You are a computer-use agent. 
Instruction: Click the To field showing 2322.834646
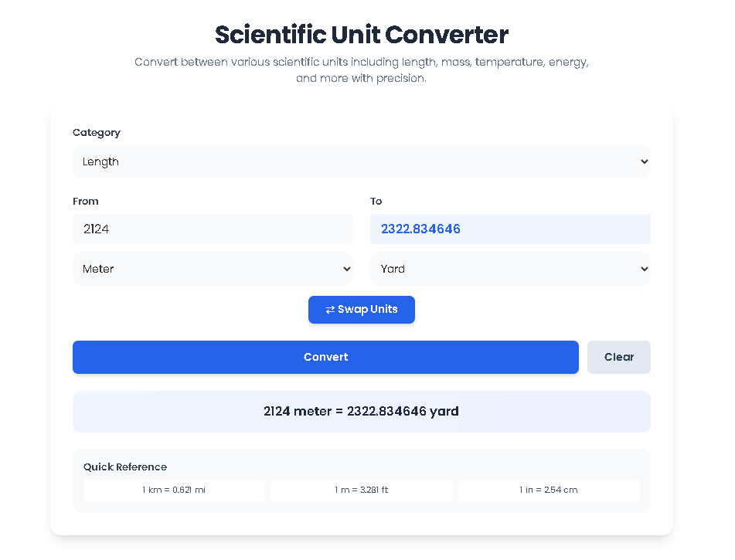pos(510,229)
